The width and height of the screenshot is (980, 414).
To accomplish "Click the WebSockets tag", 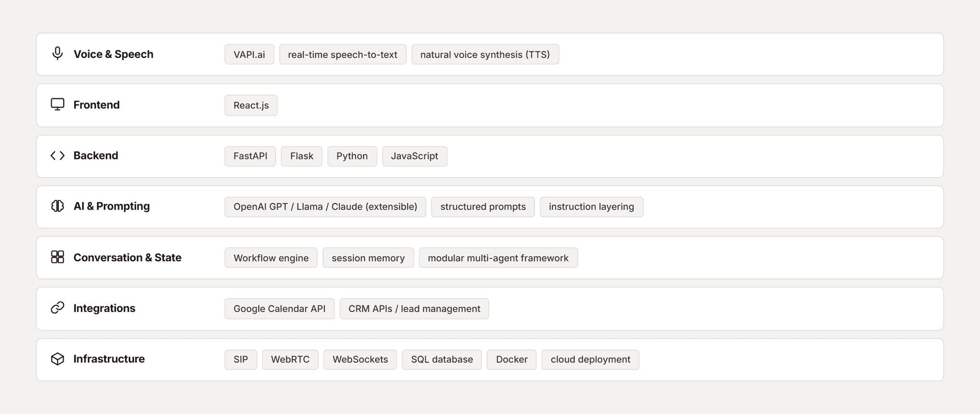I will point(360,359).
